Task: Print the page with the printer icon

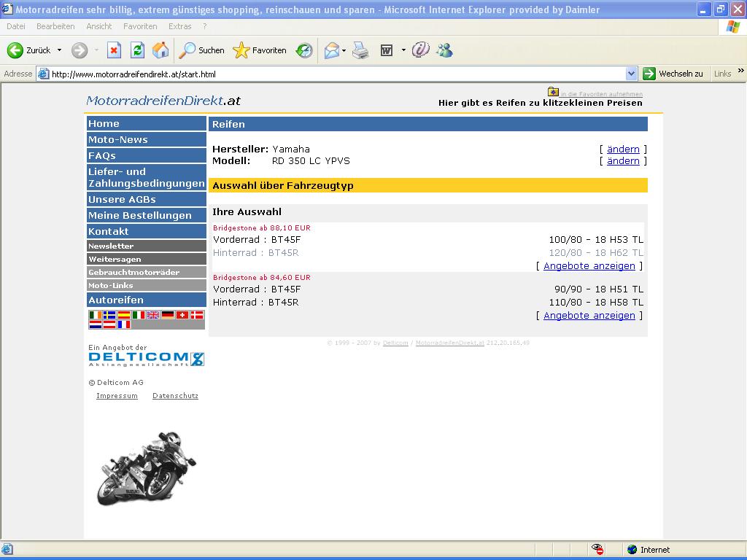Action: (x=360, y=50)
